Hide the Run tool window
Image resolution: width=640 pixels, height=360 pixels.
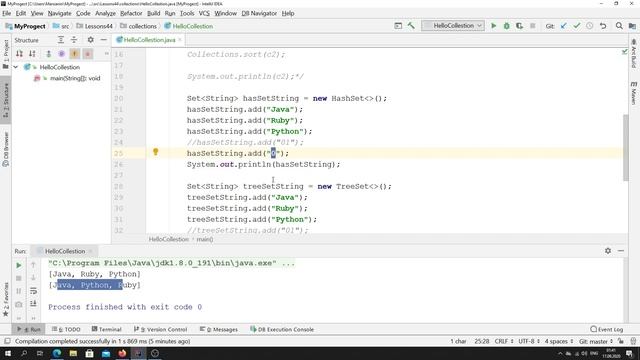click(621, 251)
